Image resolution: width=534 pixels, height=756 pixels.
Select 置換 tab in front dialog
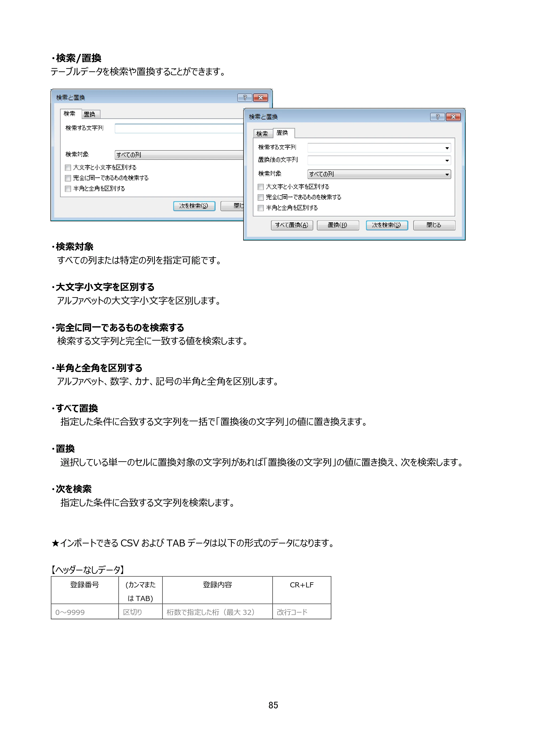point(283,133)
